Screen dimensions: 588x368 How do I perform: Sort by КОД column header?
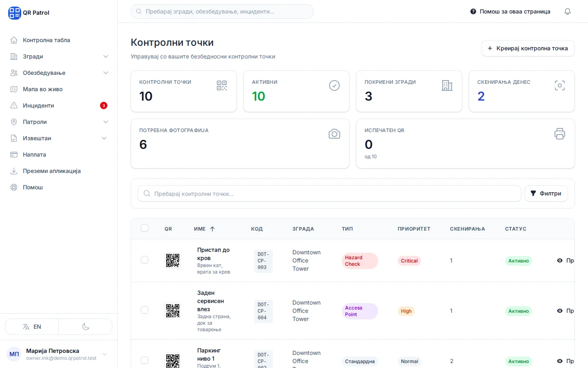coord(257,229)
